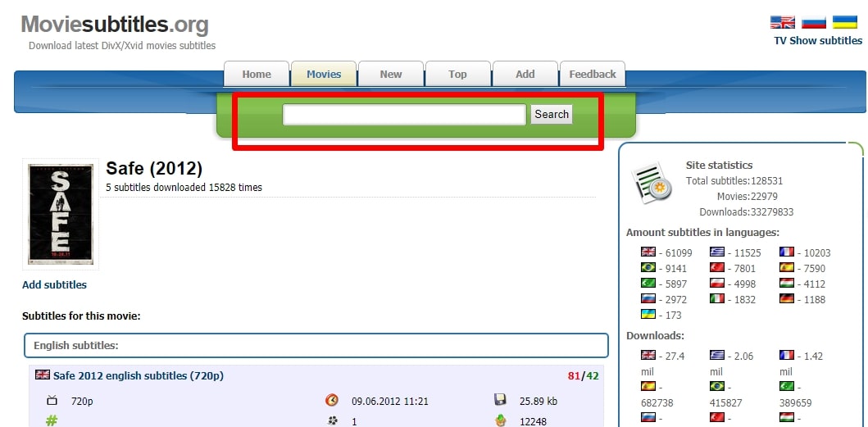Click the green crescent flag beside 5897

tap(648, 283)
